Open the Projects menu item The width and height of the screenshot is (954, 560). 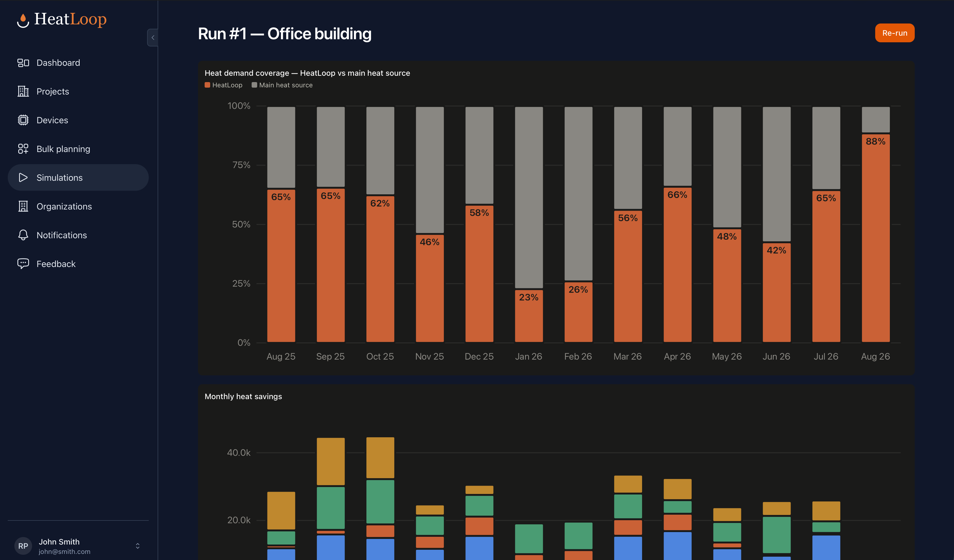click(78, 91)
